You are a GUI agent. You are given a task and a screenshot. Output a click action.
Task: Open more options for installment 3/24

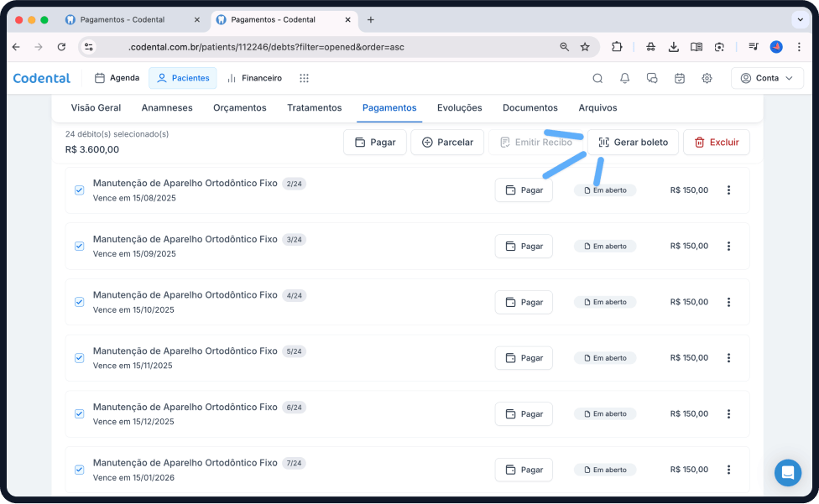tap(728, 247)
